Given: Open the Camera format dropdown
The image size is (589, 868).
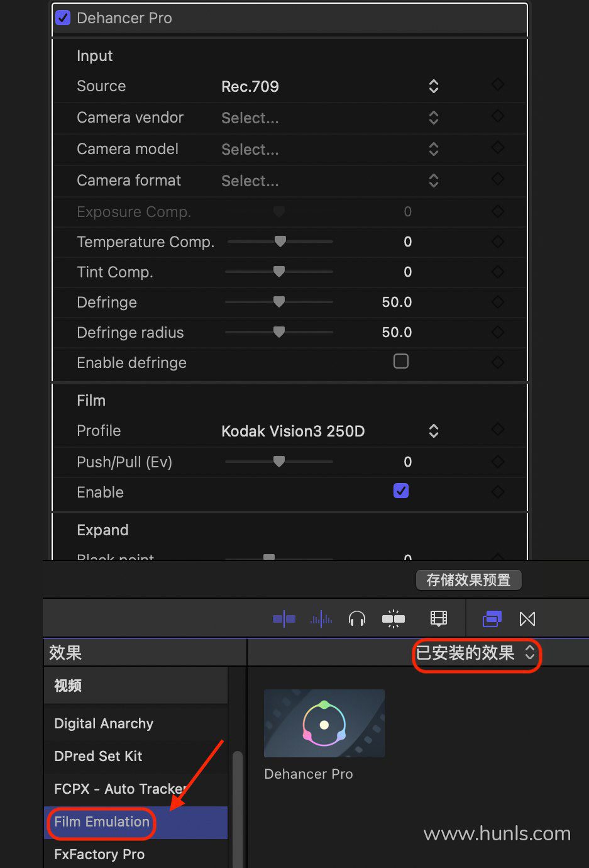Looking at the screenshot, I should click(x=329, y=181).
